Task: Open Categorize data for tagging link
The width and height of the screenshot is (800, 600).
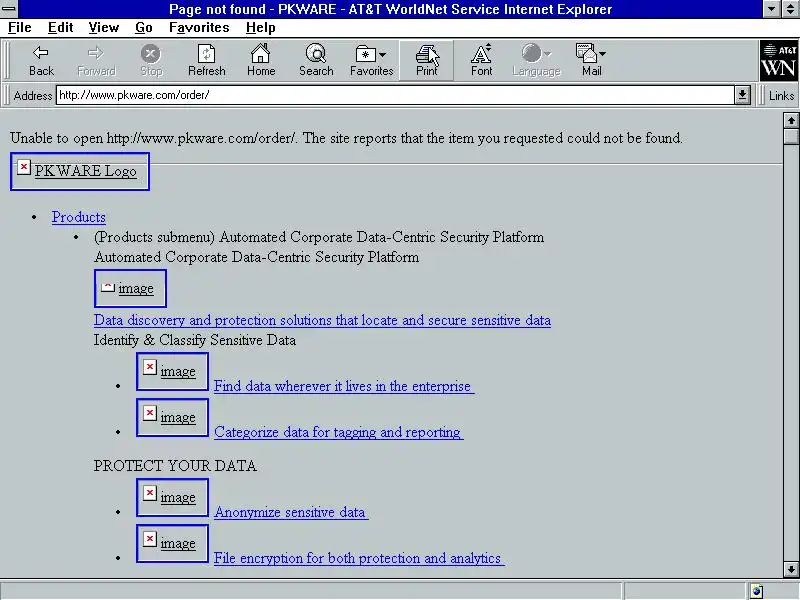Action: (x=338, y=432)
